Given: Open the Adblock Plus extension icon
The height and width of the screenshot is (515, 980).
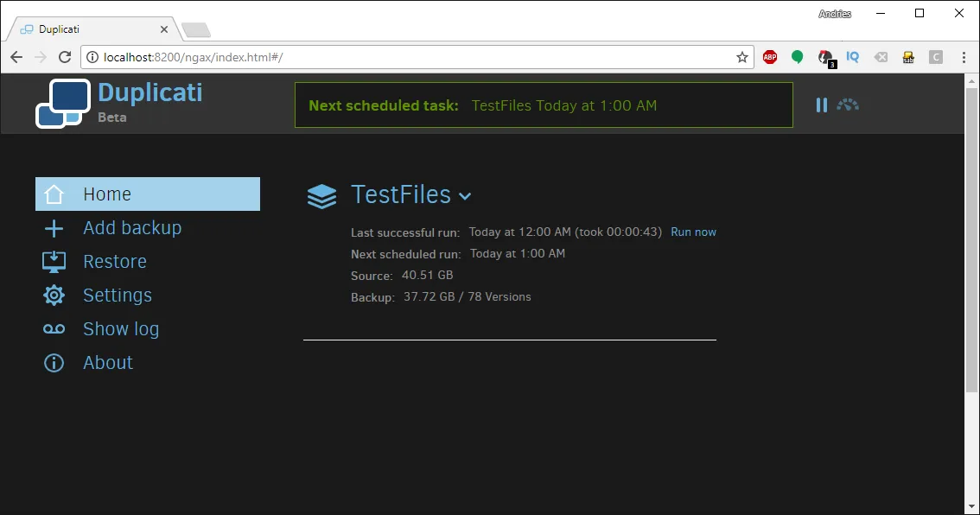Looking at the screenshot, I should (x=770, y=58).
